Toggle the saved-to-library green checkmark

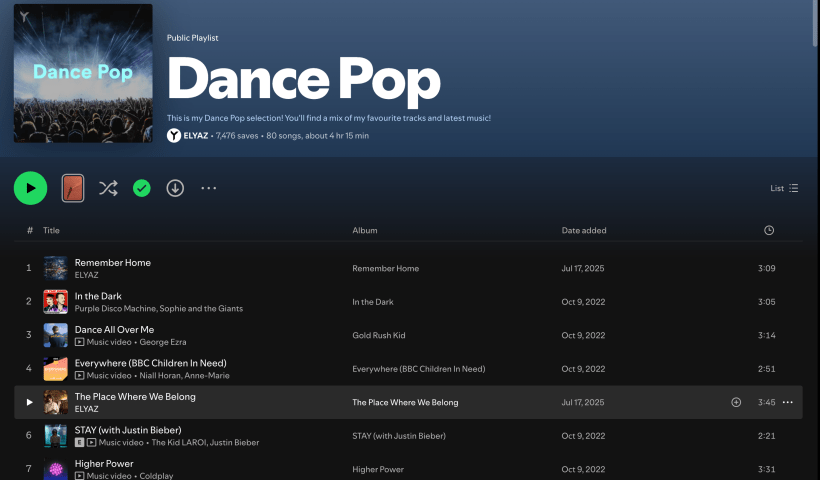coord(142,188)
